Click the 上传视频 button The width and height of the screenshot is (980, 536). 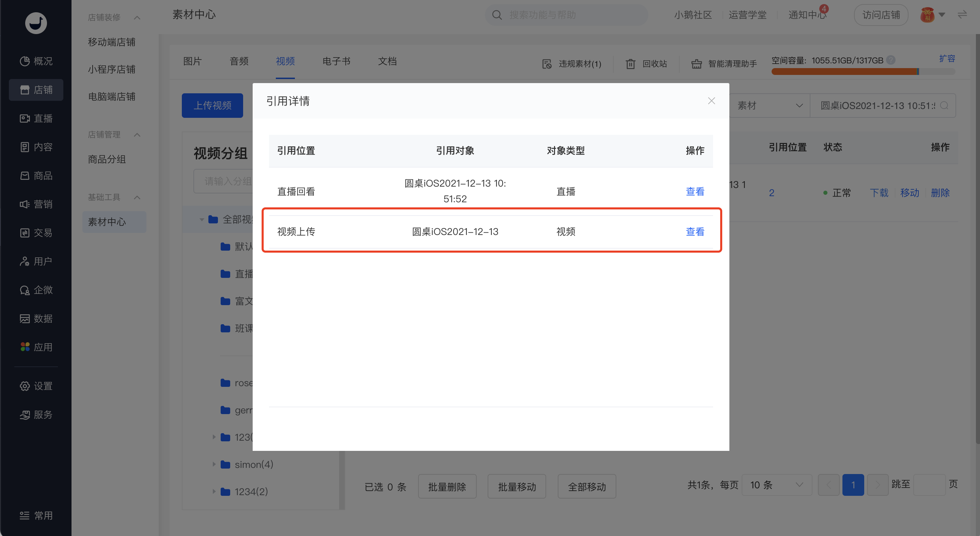click(212, 105)
